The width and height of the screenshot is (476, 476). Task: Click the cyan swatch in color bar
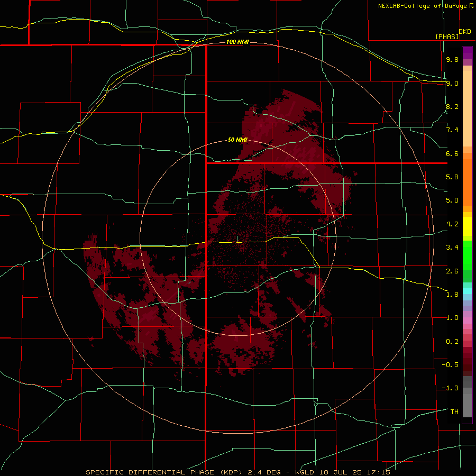tap(467, 291)
